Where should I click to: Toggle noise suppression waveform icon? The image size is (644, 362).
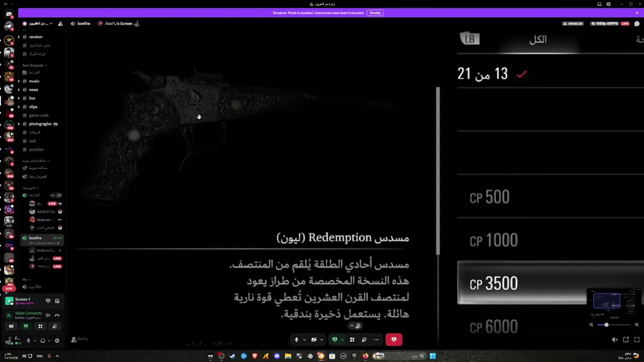click(x=48, y=315)
